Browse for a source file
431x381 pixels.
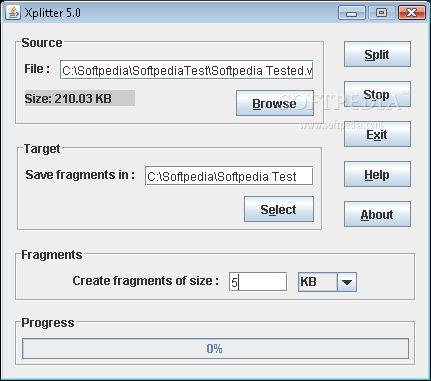click(275, 103)
